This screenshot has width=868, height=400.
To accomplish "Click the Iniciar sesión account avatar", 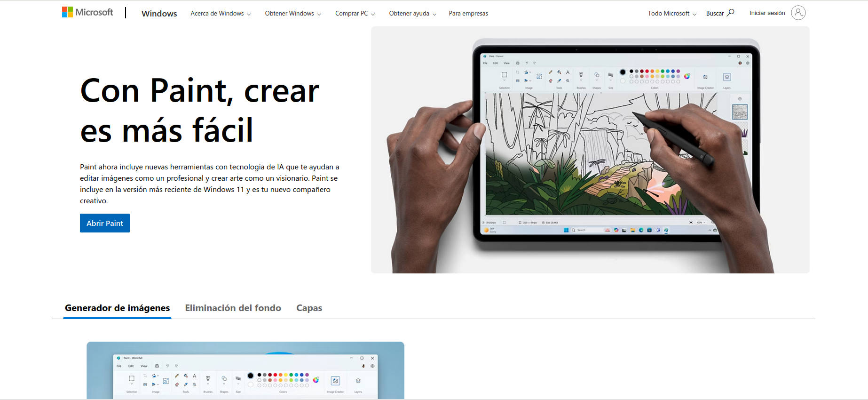I will [798, 13].
